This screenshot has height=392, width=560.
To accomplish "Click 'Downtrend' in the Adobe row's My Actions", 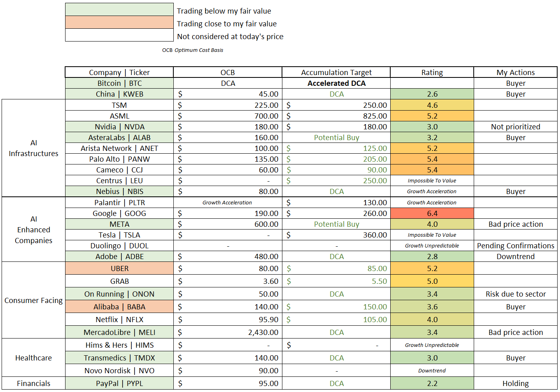I will [x=516, y=256].
